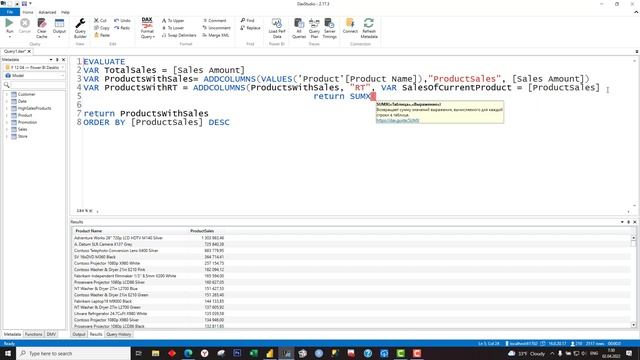The width and height of the screenshot is (640, 360).
Task: Open the Power BI Desktop database dropdown
Action: click(x=34, y=67)
